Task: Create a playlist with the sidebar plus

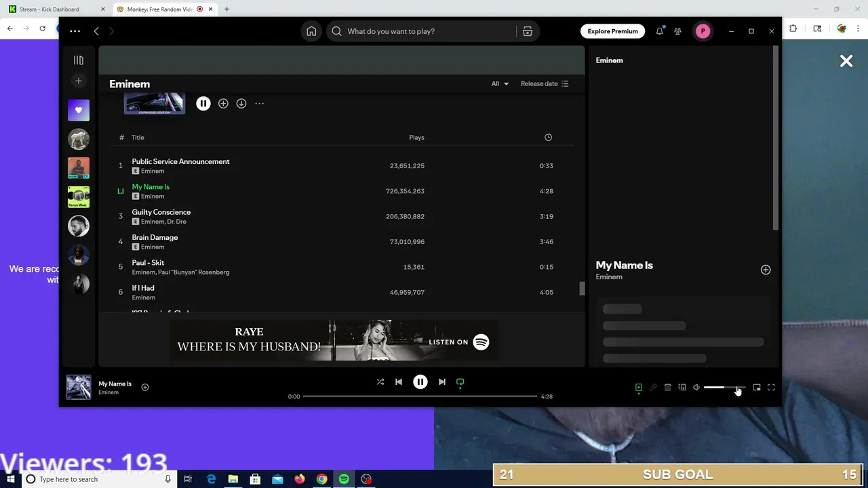Action: 79,81
